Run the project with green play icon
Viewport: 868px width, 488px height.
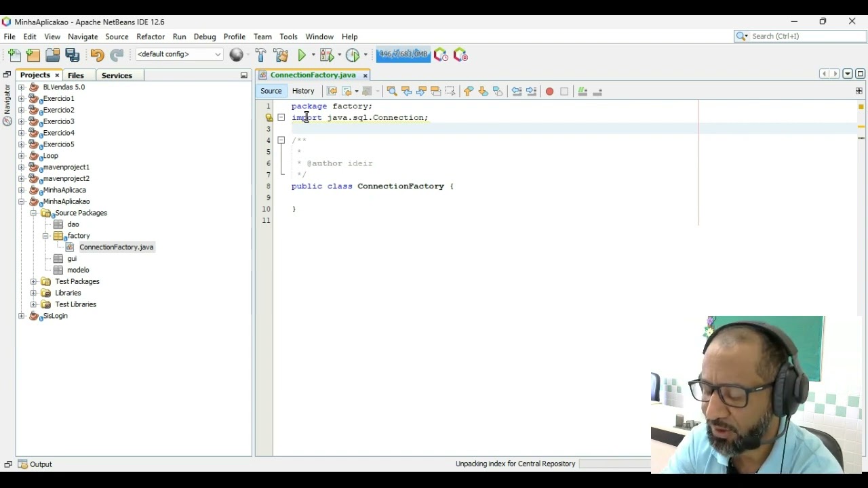click(302, 55)
